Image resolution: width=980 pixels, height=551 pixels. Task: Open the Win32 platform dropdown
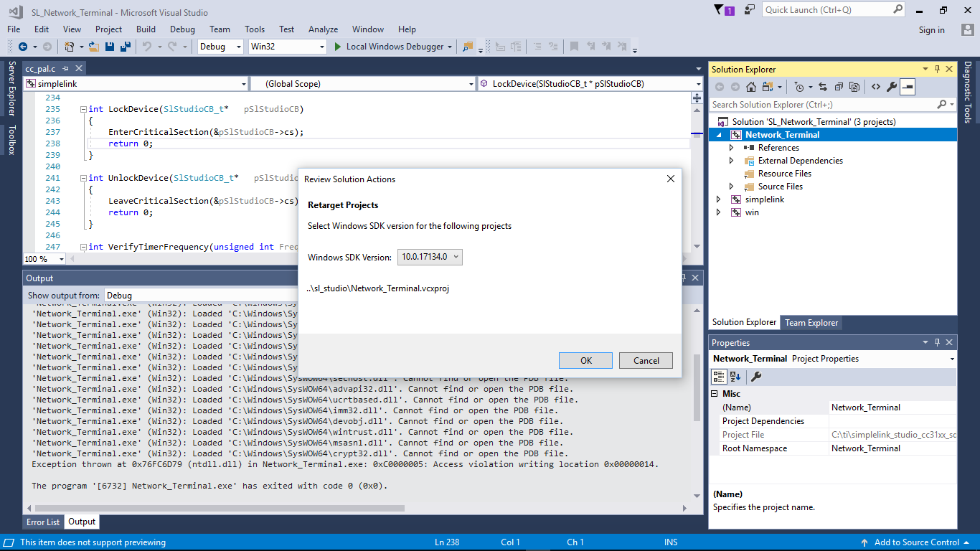tap(287, 47)
